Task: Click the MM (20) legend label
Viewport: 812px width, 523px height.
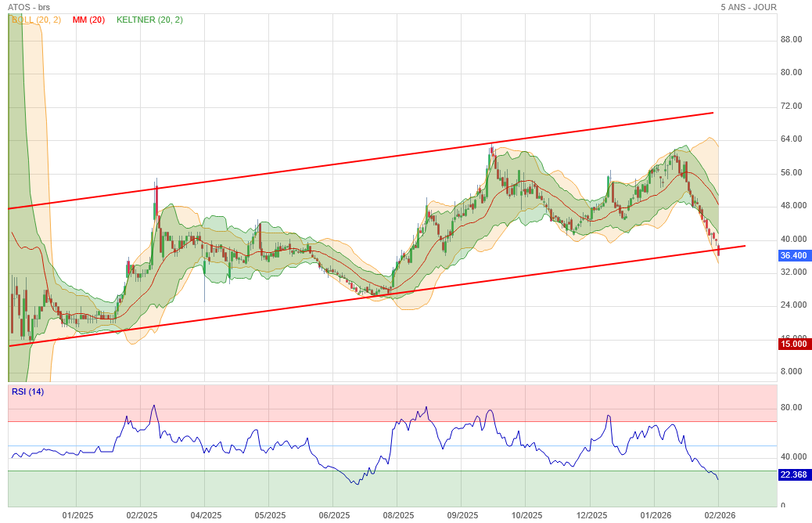Action: (88, 20)
